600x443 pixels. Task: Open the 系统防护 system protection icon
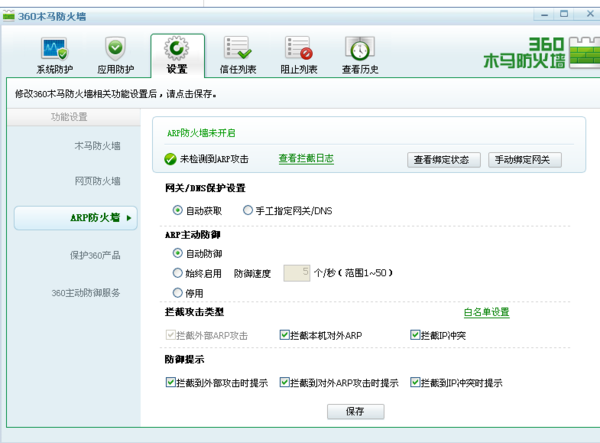(x=54, y=49)
